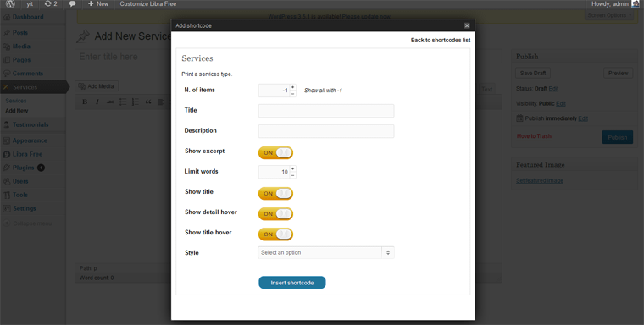The height and width of the screenshot is (325, 644).
Task: Click the Move to Trash link
Action: point(534,136)
